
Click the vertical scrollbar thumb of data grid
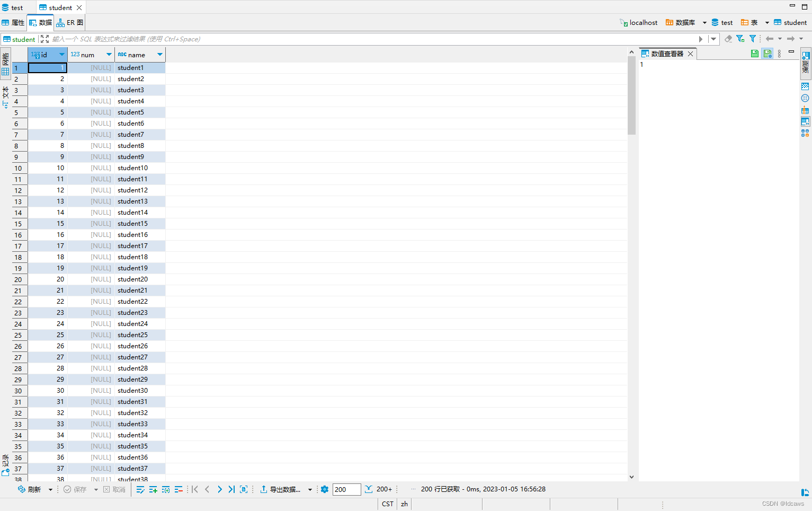[x=631, y=96]
